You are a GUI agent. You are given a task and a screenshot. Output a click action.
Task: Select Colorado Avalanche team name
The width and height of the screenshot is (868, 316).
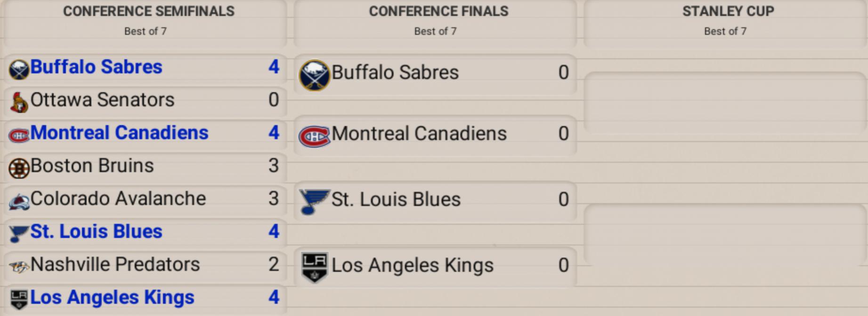click(118, 198)
